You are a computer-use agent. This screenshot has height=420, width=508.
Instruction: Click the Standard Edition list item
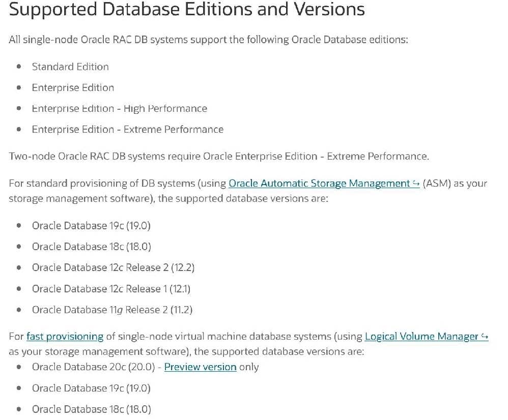[x=70, y=67]
